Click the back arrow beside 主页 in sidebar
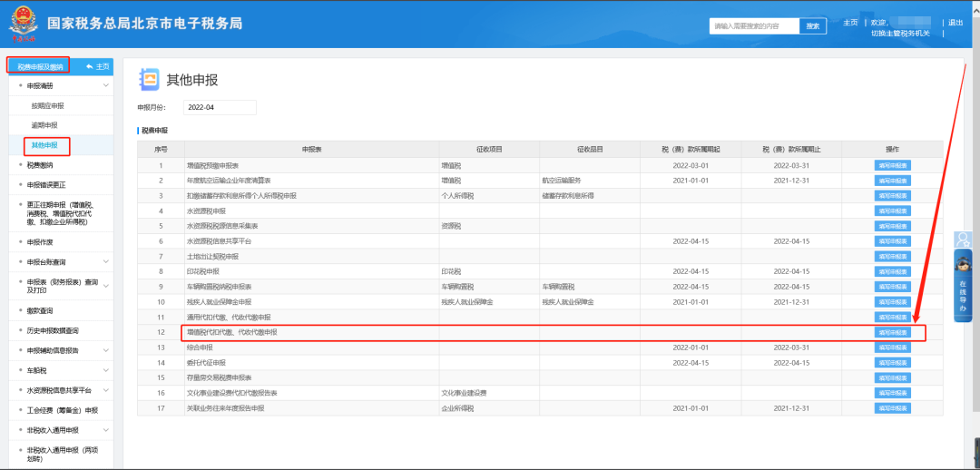 (89, 66)
